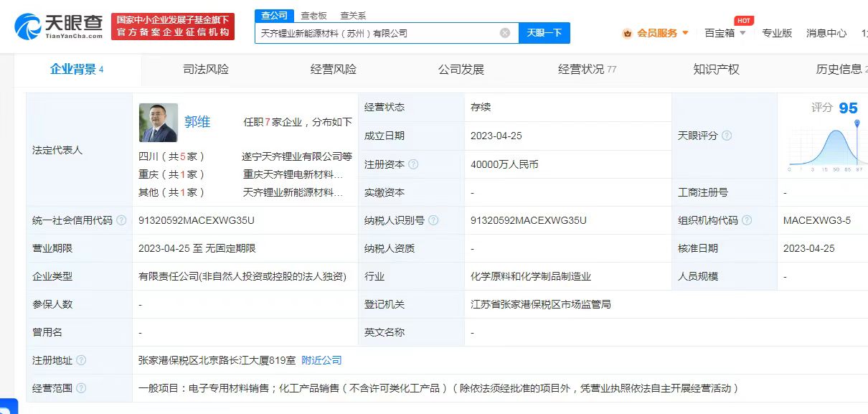
Task: Click the 重庆（共1家） region entry
Action: (172, 174)
